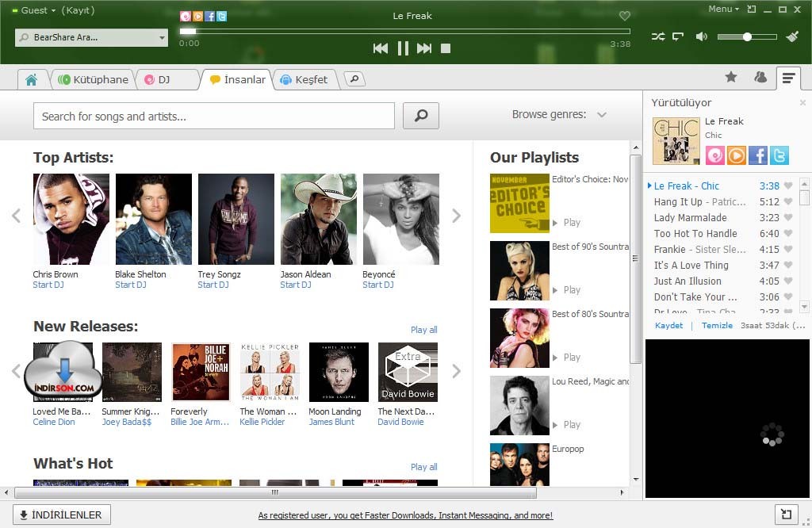Share Le Freak on Twitter in Yürütülüyor panel
The height and width of the screenshot is (528, 812).
point(779,155)
